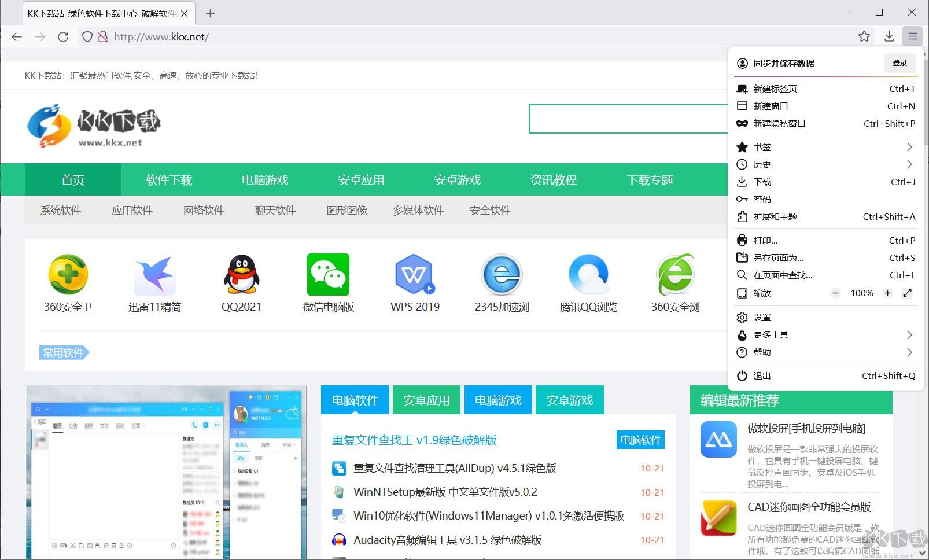This screenshot has width=929, height=560.
Task: Select 新建窗口 from the menu
Action: pyautogui.click(x=825, y=106)
